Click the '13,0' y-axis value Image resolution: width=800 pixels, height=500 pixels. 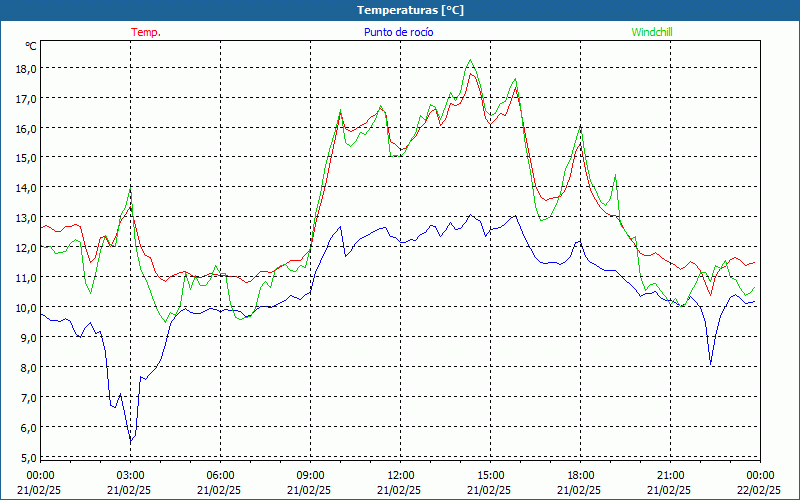coord(26,218)
